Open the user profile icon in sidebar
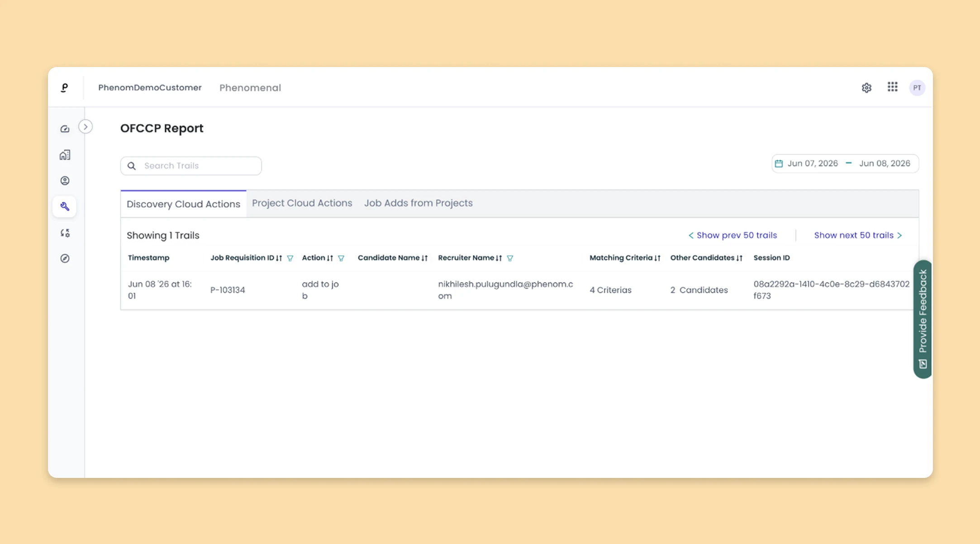This screenshot has height=544, width=980. (65, 181)
